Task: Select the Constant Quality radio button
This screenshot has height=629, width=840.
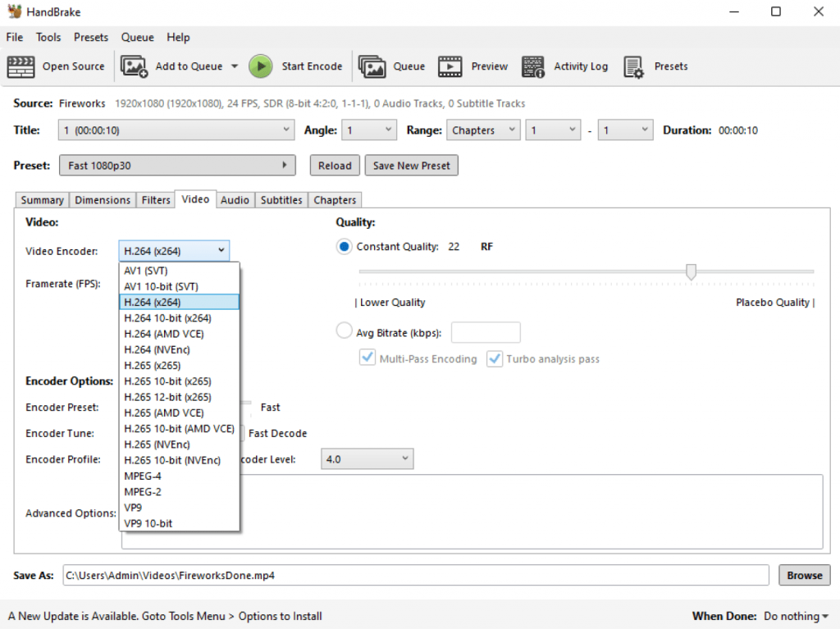Action: pyautogui.click(x=345, y=247)
